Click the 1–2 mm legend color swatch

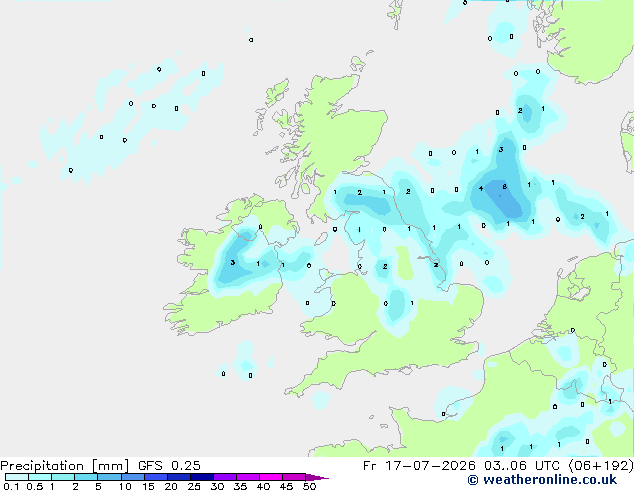tap(63, 477)
